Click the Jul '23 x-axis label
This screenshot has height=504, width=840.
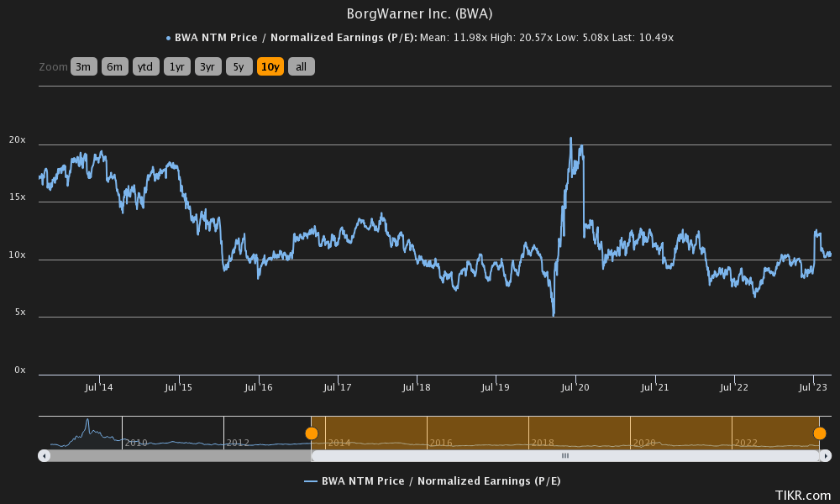click(813, 387)
